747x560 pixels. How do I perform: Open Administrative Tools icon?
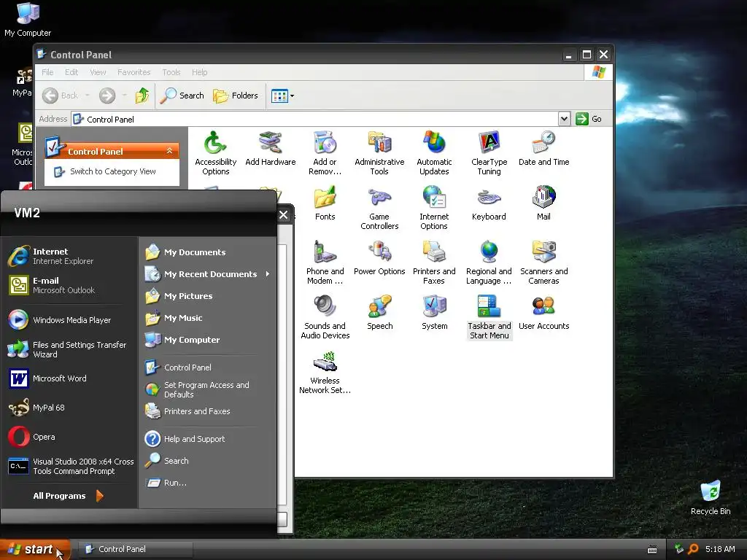[x=379, y=153]
